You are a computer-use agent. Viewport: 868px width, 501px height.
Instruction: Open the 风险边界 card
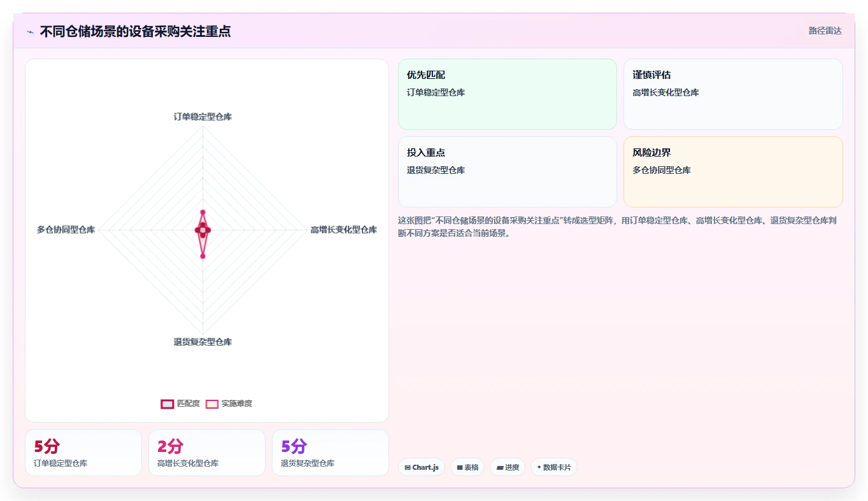[x=733, y=172]
